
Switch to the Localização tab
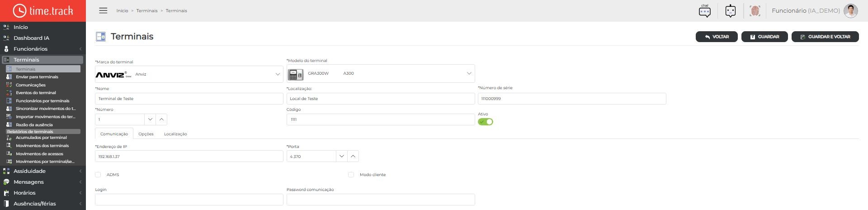pos(175,134)
